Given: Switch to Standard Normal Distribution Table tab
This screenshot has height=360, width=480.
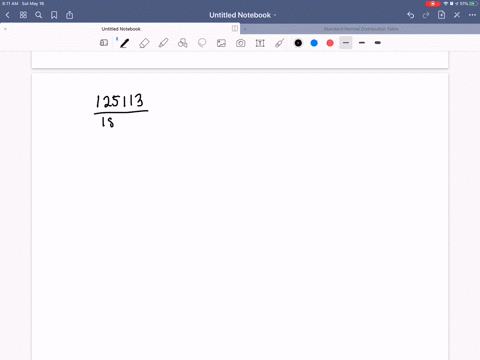Looking at the screenshot, I should click(361, 29).
